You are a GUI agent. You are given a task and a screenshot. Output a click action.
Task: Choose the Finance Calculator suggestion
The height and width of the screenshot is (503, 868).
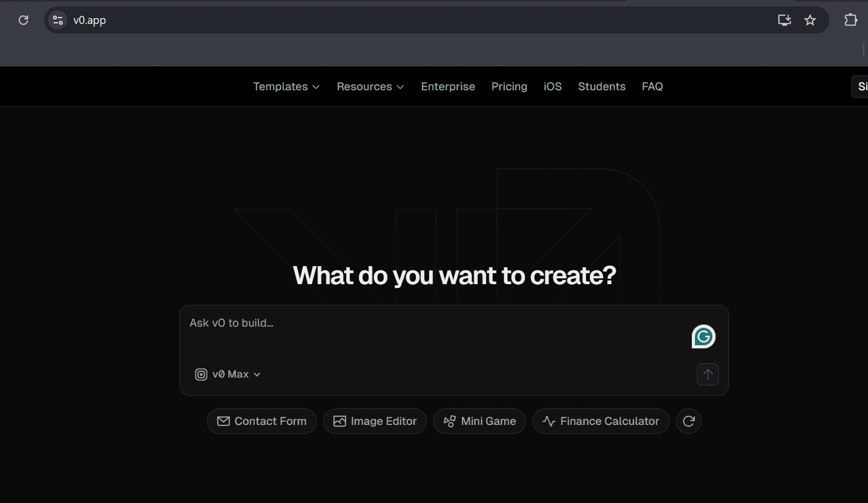coord(600,421)
